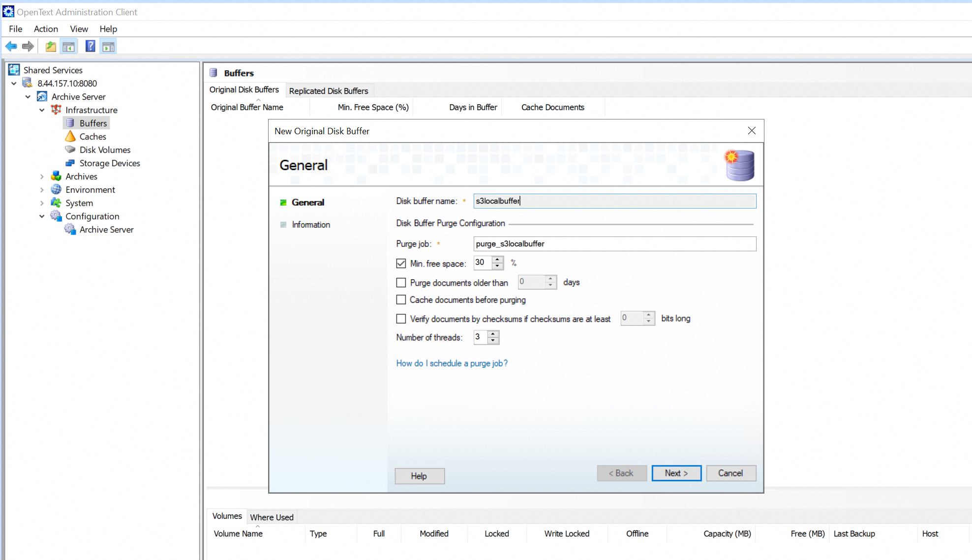
Task: Click the Archive Server icon under Configuration
Action: click(x=70, y=229)
